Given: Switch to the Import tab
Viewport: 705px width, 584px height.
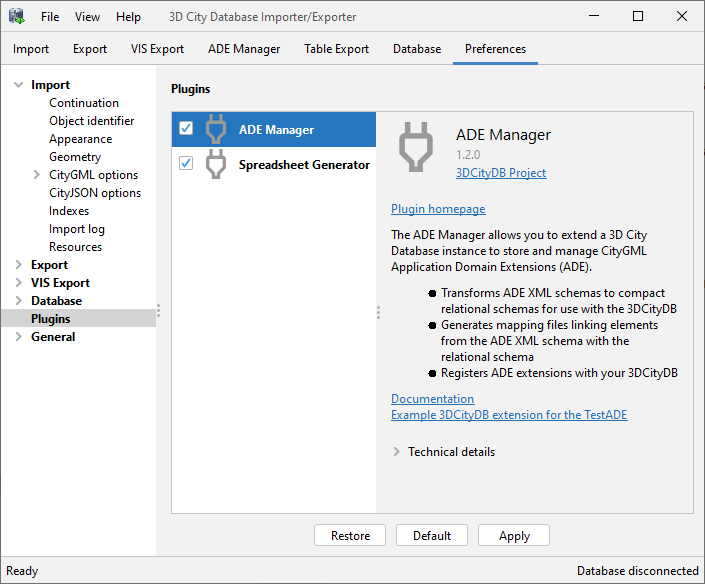Looking at the screenshot, I should [31, 49].
